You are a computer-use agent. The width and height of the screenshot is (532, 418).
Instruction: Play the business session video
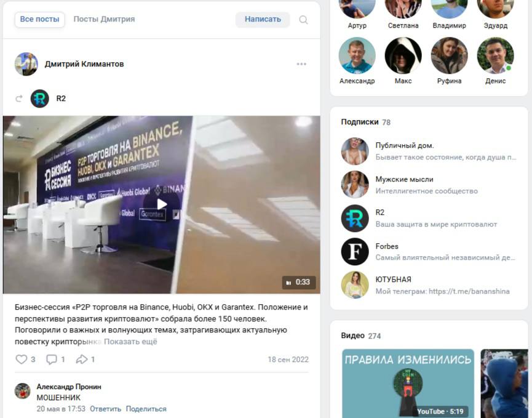pyautogui.click(x=162, y=204)
